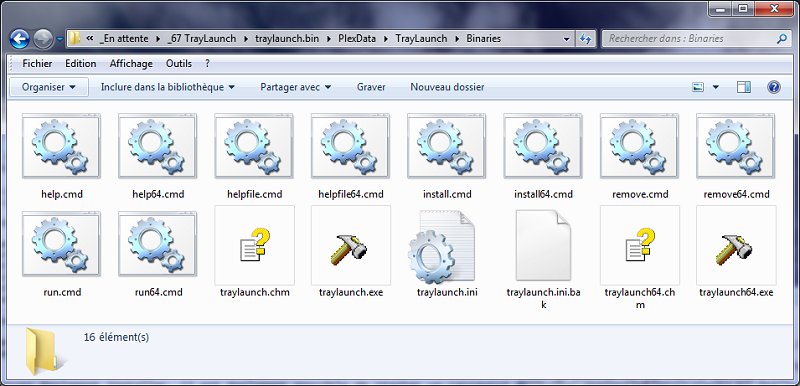Click the traylaunch64.chm file name label
This screenshot has width=800, height=386.
[640, 299]
